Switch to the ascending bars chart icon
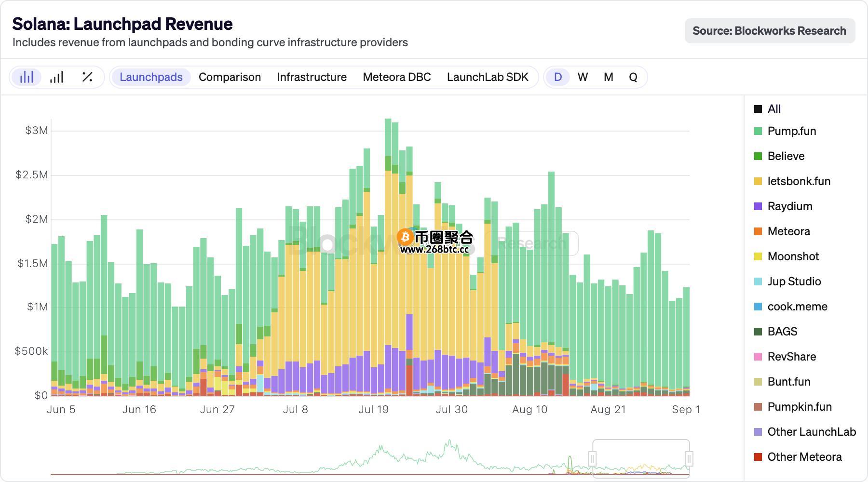Screen dimensions: 868x482 (x=56, y=77)
